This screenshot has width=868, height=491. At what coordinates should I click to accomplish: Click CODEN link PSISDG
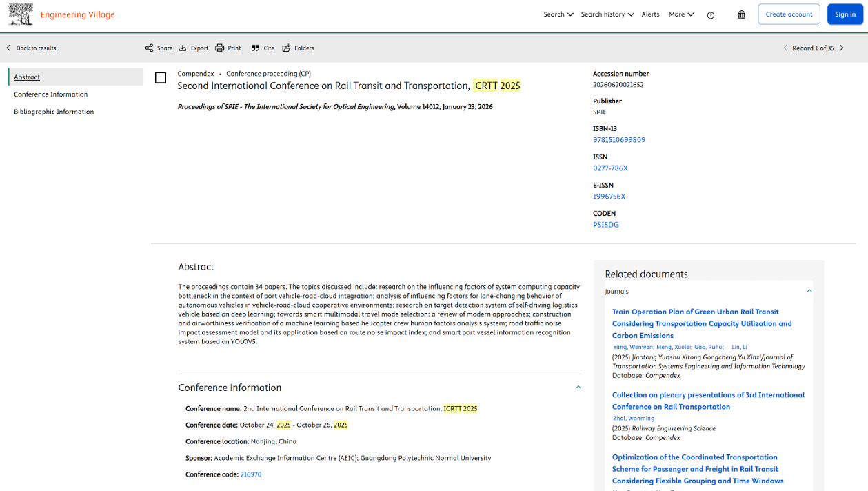click(605, 225)
